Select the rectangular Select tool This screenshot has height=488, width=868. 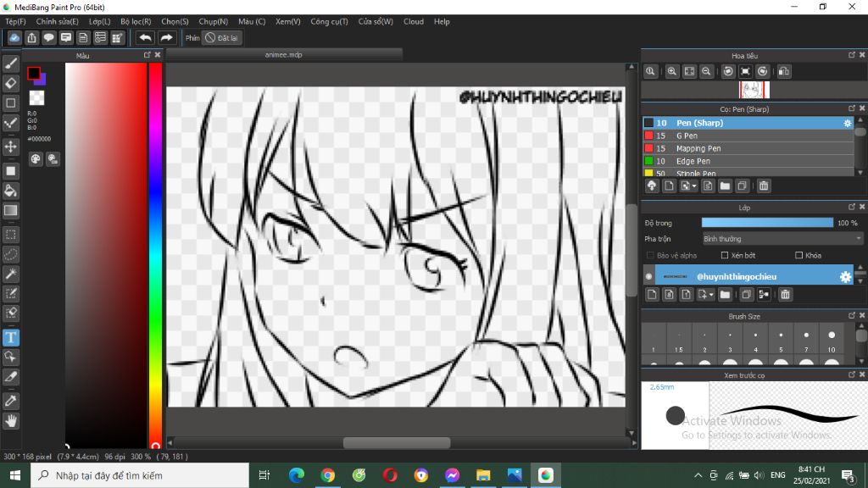pos(10,235)
